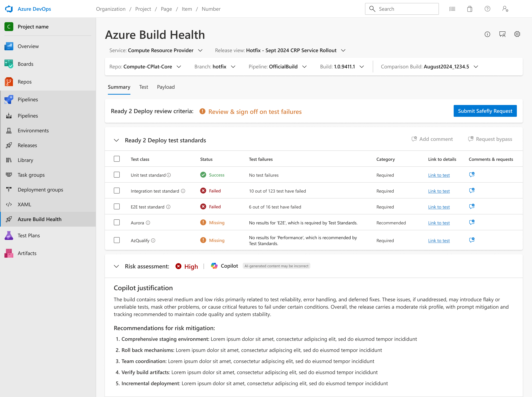532x397 pixels.
Task: Switch to the Test tab
Action: coord(144,87)
